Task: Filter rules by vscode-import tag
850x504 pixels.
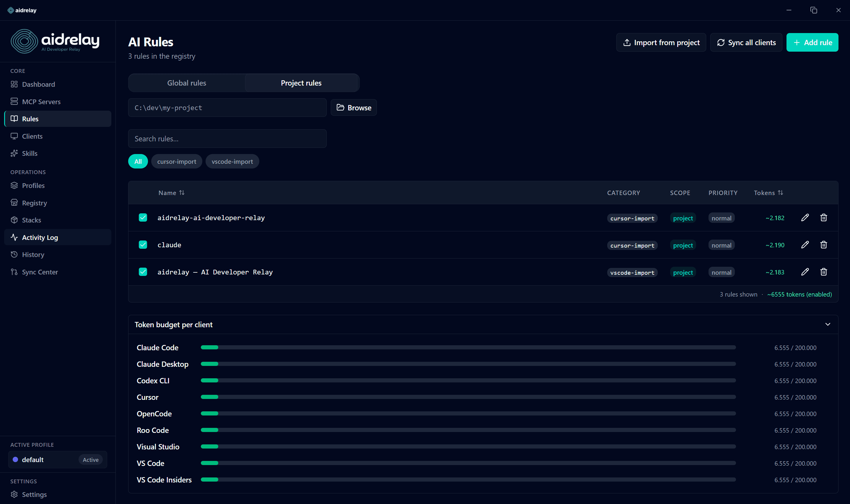Action: point(232,161)
